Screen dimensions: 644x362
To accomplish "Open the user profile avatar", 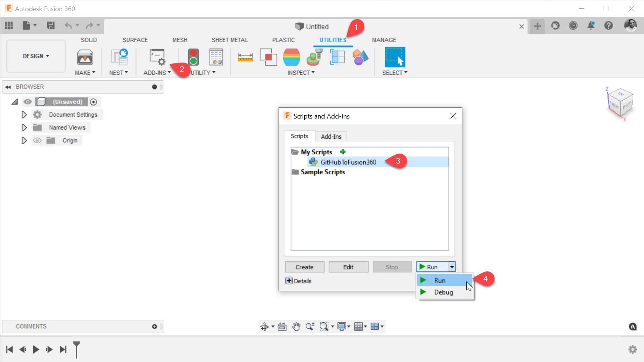I will point(630,25).
